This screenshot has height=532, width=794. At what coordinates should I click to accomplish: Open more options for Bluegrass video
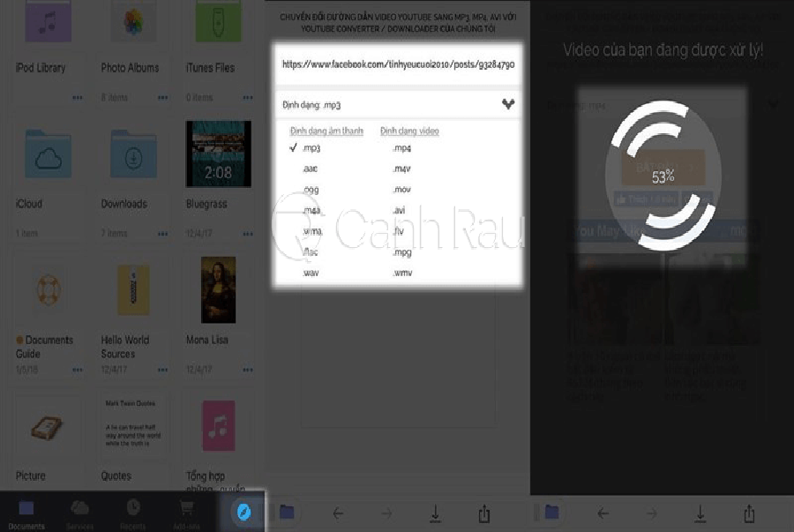(247, 234)
